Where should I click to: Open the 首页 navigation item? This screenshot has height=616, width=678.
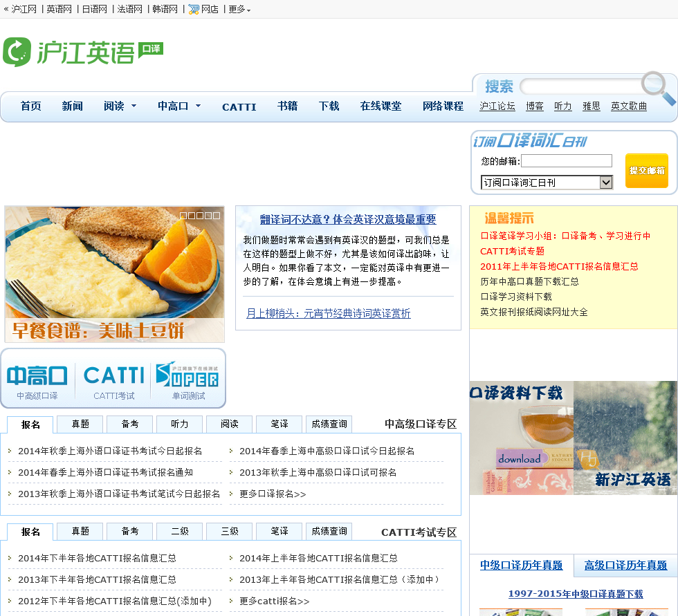tap(30, 106)
